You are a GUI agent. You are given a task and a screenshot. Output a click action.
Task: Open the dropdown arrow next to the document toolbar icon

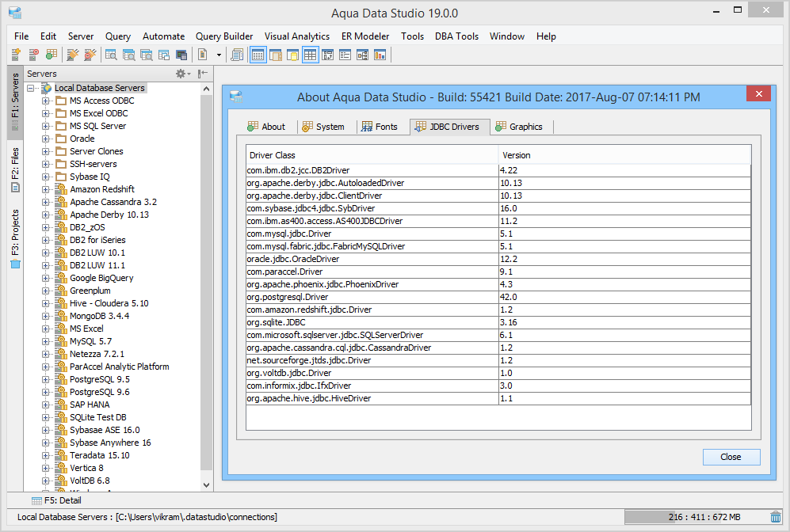[217, 54]
